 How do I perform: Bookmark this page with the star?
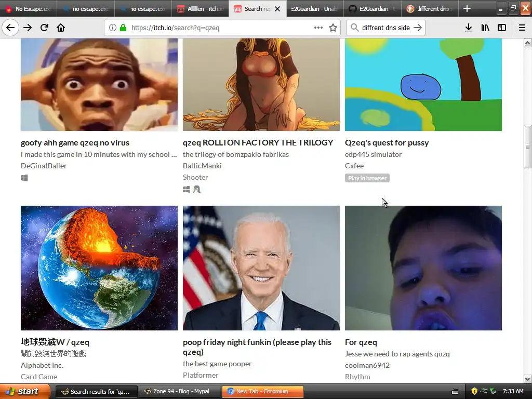[333, 28]
